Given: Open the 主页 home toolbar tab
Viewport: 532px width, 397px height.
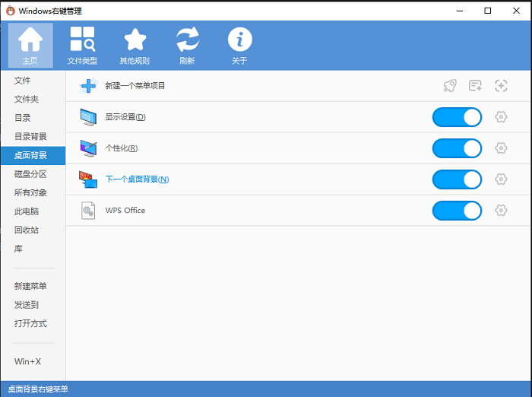Looking at the screenshot, I should 30,45.
